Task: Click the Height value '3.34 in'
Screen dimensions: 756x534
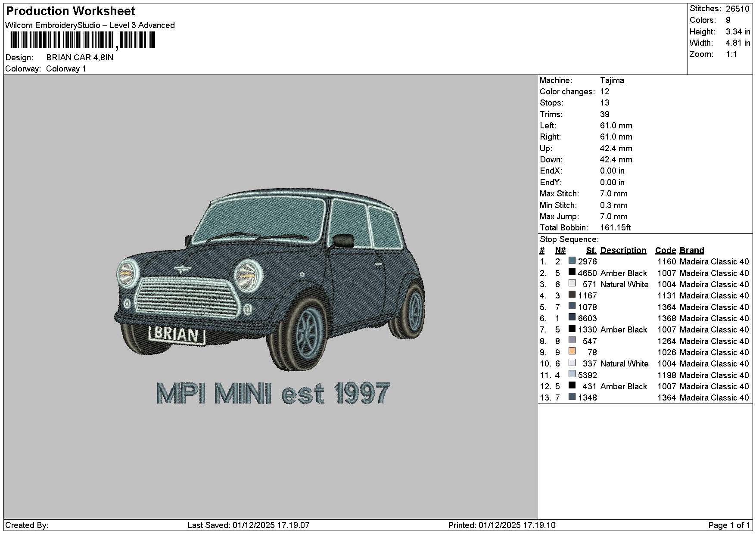Action: 738,31
